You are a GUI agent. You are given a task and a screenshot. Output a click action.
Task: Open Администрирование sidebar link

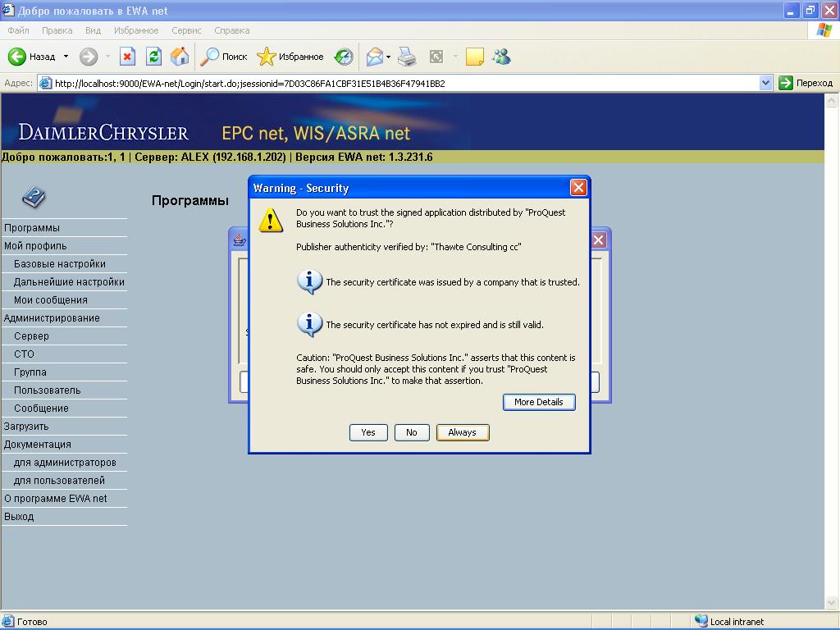(52, 317)
